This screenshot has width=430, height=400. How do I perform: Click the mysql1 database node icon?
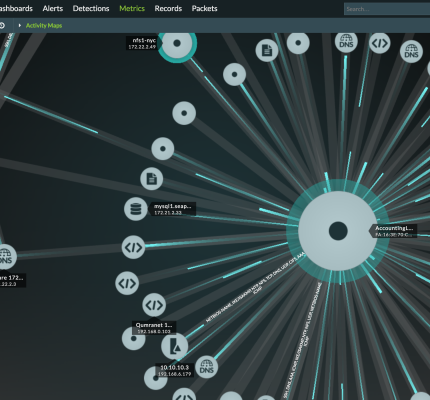[x=136, y=209]
